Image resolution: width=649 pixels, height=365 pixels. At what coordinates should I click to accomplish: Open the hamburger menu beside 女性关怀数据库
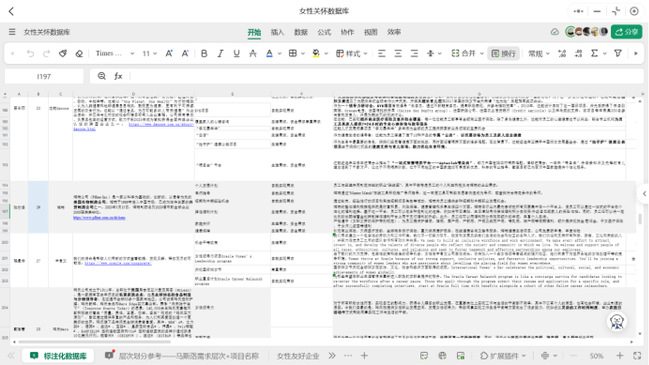click(x=12, y=32)
